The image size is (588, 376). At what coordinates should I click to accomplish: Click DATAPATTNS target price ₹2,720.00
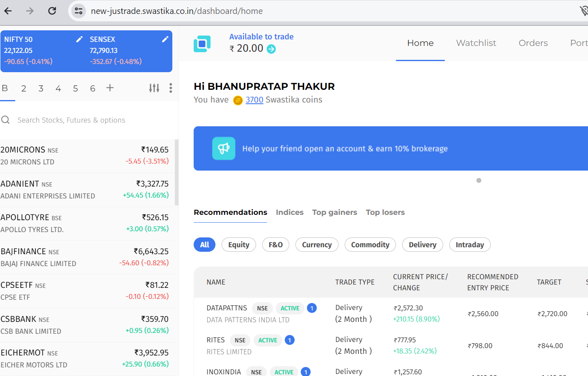click(552, 314)
